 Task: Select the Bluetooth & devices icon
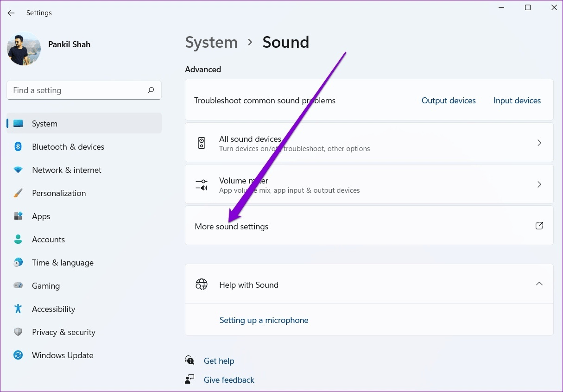(x=18, y=146)
